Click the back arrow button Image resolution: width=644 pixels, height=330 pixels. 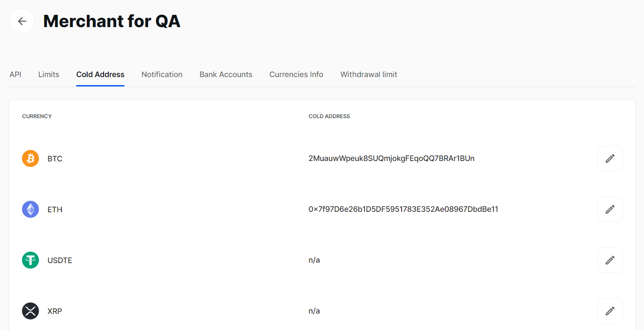click(x=22, y=21)
